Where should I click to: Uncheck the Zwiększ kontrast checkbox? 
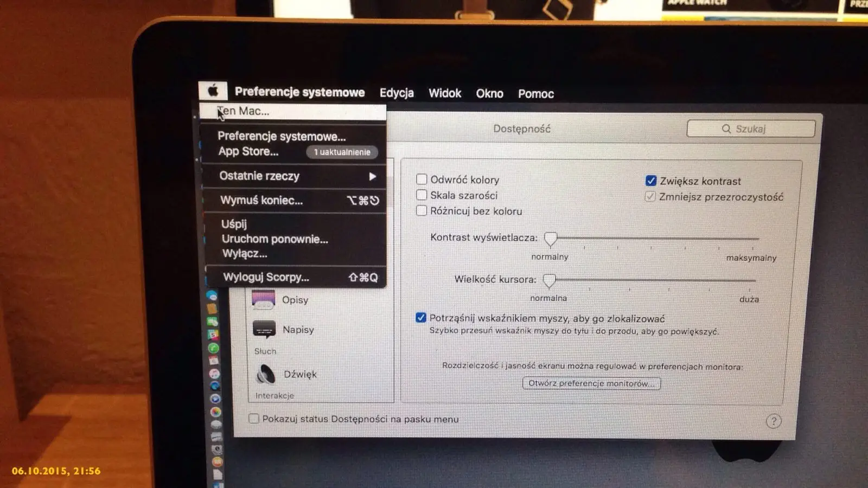coord(651,181)
